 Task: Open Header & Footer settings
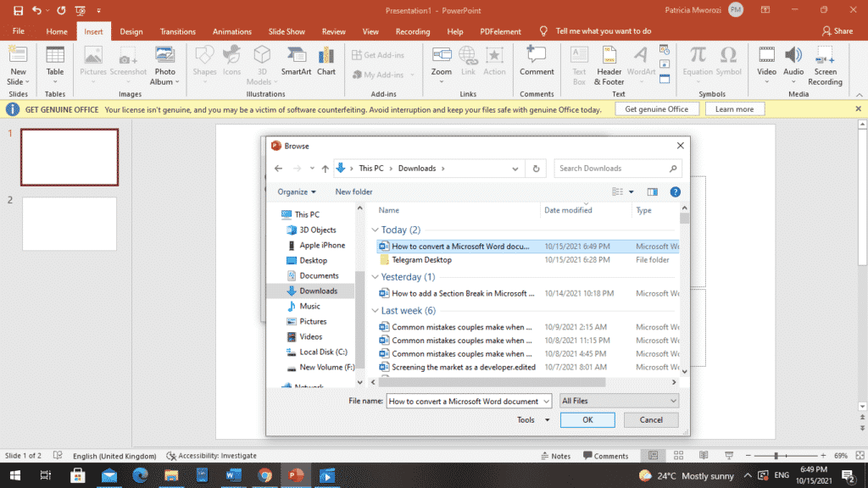(609, 65)
